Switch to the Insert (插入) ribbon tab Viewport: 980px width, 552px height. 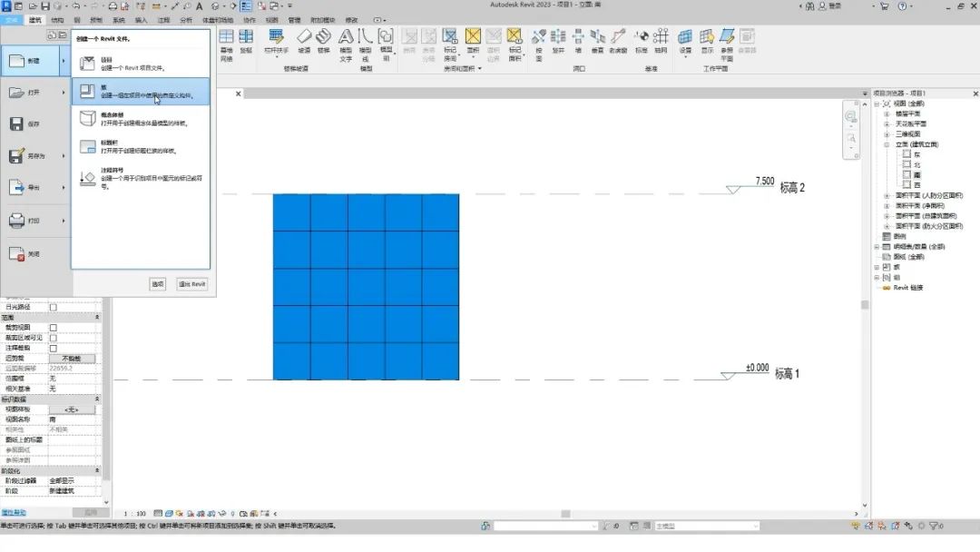142,20
